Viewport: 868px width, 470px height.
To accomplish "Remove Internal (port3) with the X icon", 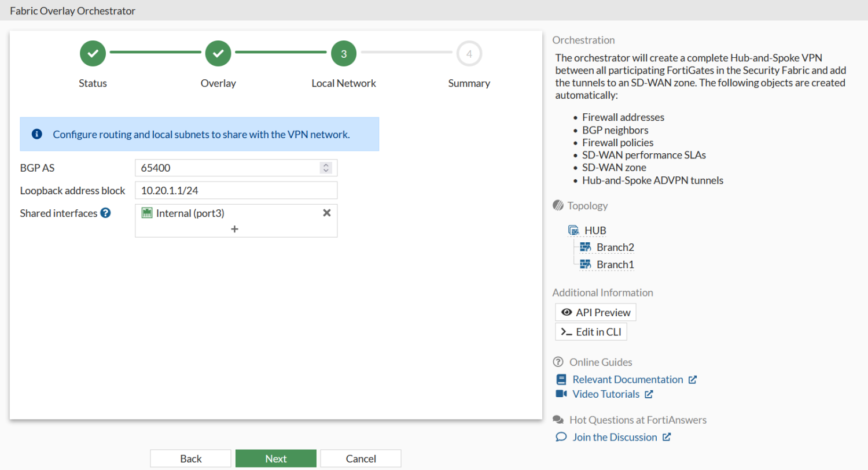I will click(327, 213).
